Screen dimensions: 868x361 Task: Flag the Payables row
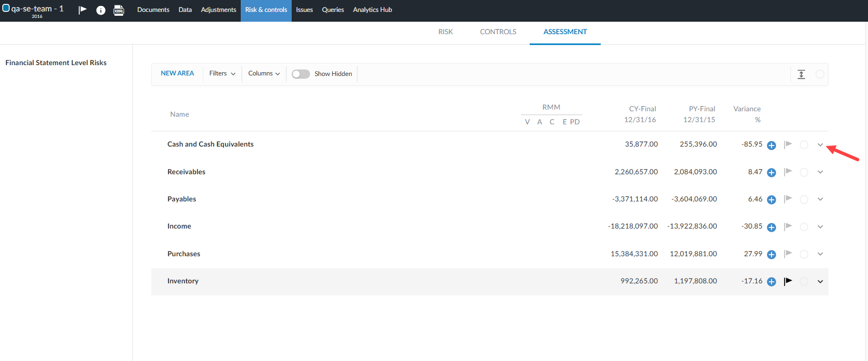coord(788,199)
